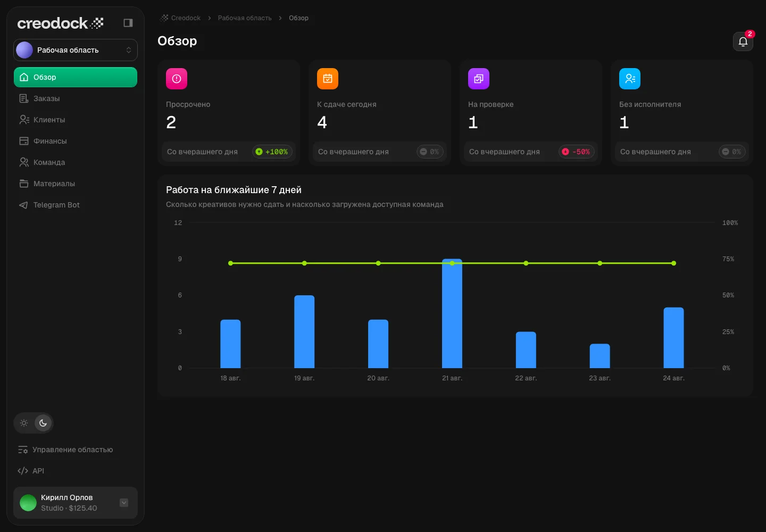Click Работа на ближайшие 7 дней heading
This screenshot has width=766, height=532.
(x=234, y=190)
